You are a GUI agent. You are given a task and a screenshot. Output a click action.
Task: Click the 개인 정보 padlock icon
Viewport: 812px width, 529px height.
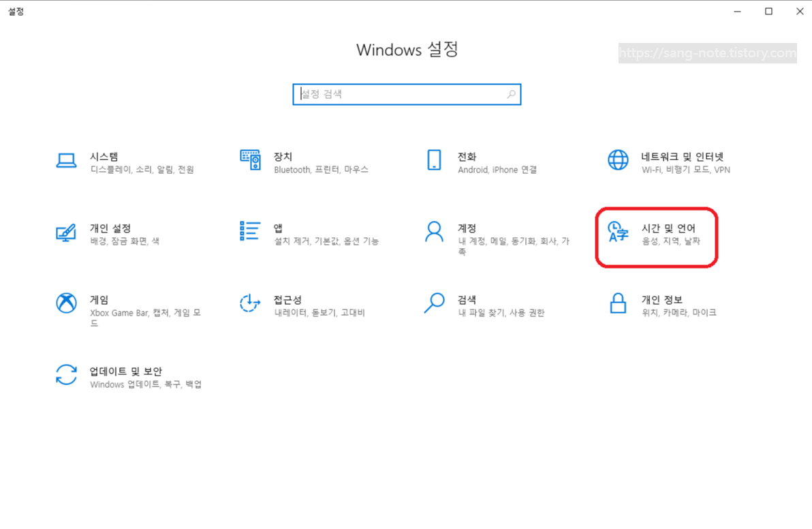(618, 303)
